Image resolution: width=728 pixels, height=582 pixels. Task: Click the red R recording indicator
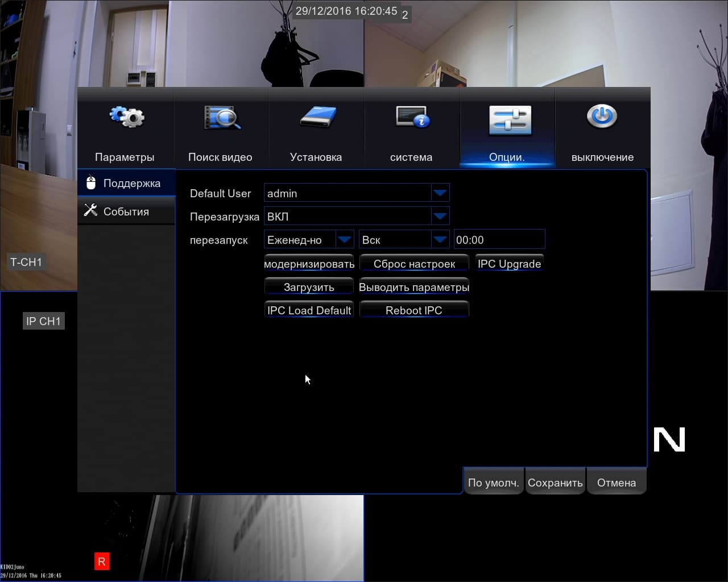pyautogui.click(x=102, y=562)
